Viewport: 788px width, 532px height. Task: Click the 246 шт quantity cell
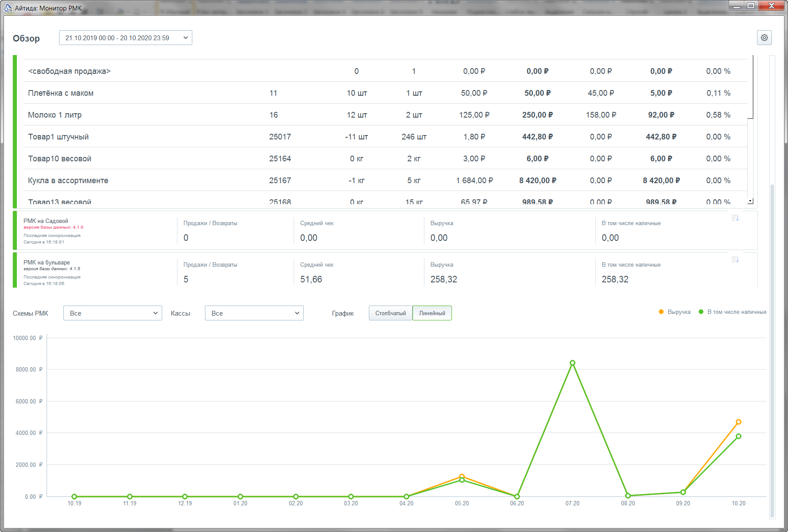tap(414, 137)
